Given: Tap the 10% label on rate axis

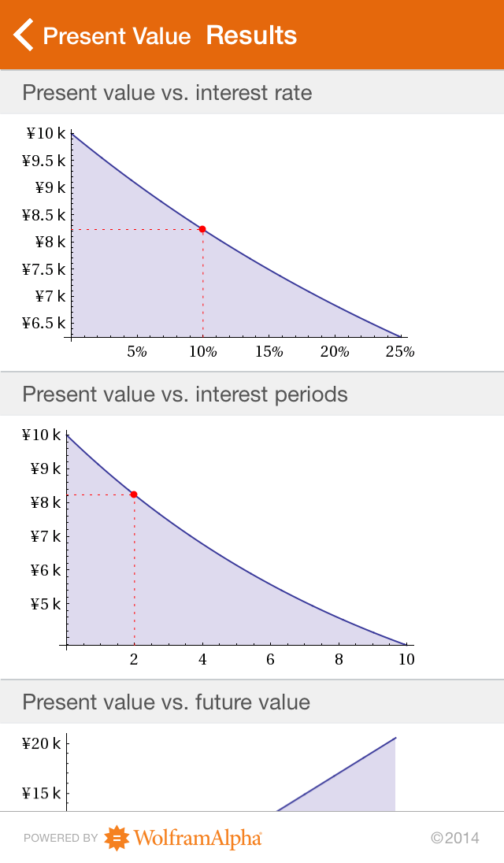Looking at the screenshot, I should click(202, 352).
